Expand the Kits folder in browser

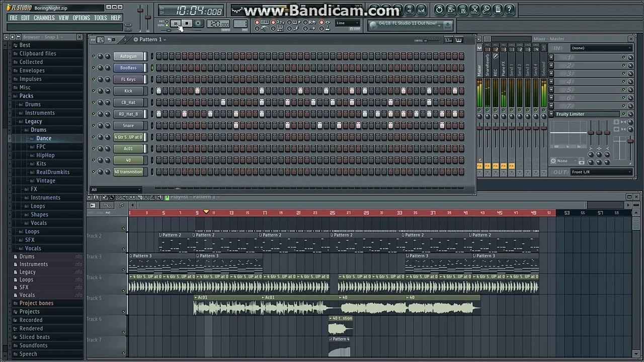coord(41,163)
